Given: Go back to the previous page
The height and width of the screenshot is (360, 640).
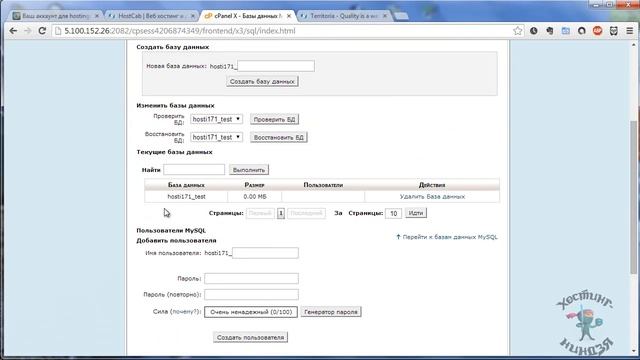Looking at the screenshot, I should [13, 31].
